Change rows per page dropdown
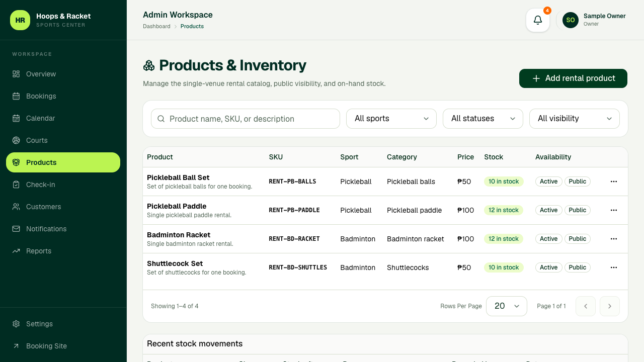The width and height of the screenshot is (644, 362). 507,306
